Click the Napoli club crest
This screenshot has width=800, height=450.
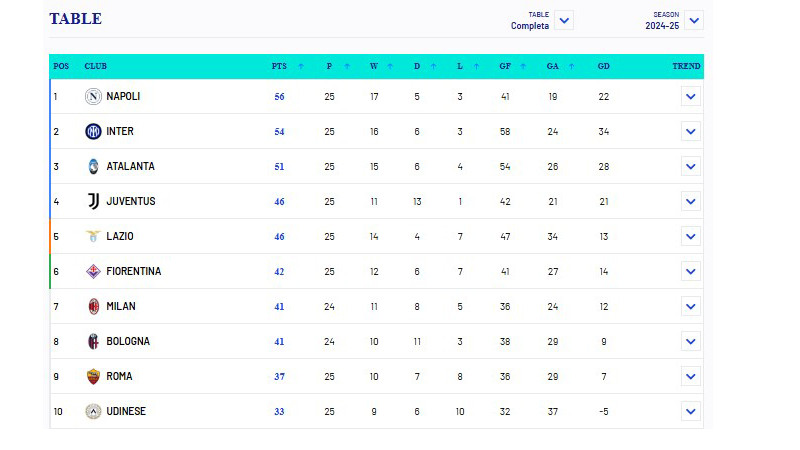tap(93, 96)
